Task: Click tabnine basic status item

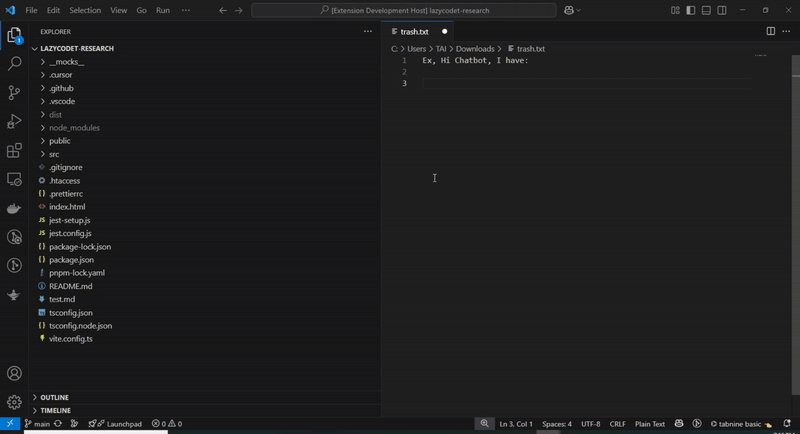Action: (741, 424)
